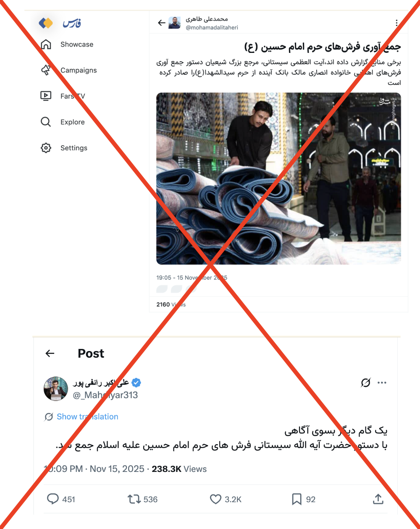This screenshot has height=529, width=420.
Task: Select the Campaigns megaphone icon
Action: [x=46, y=70]
